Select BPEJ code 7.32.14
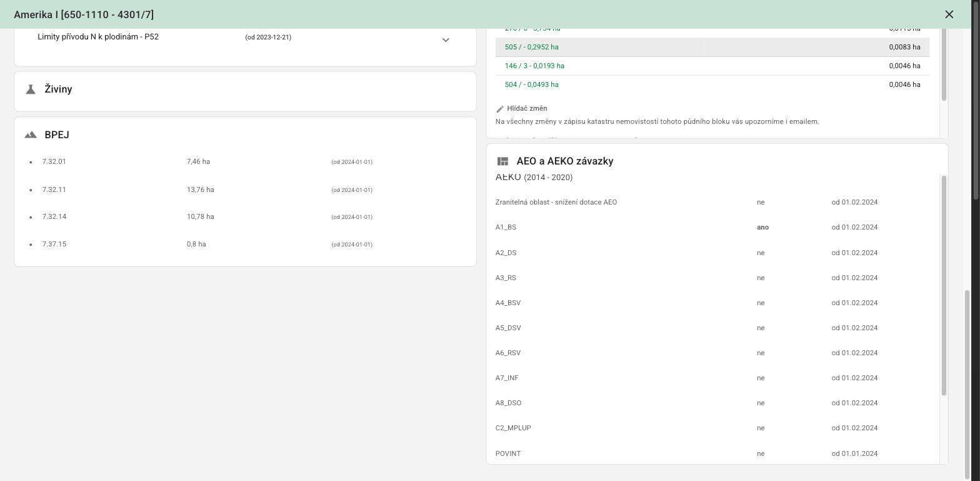This screenshot has height=481, width=980. (54, 216)
